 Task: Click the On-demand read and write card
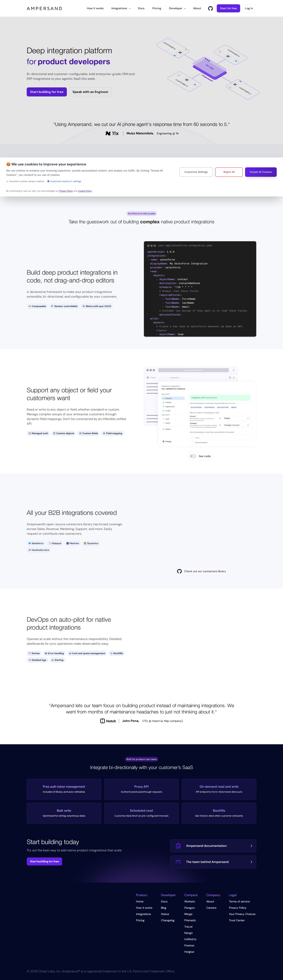[219, 789]
